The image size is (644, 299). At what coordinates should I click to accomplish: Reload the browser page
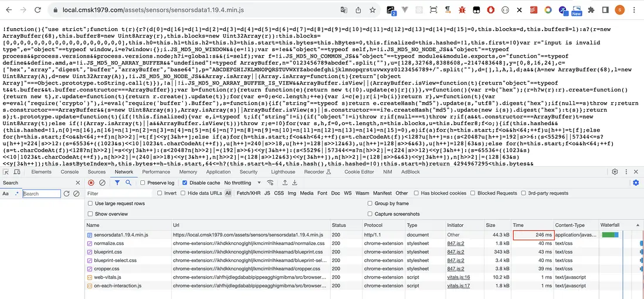[38, 9]
